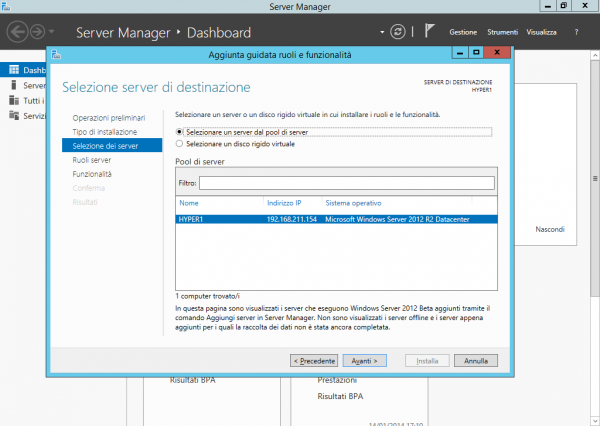Click the Nascondi link in dashboard
600x426 pixels.
(x=550, y=229)
